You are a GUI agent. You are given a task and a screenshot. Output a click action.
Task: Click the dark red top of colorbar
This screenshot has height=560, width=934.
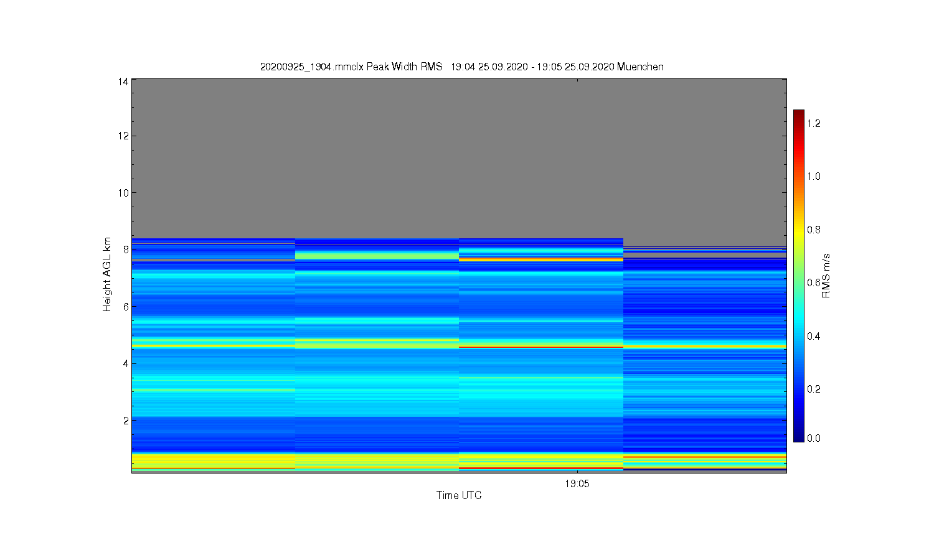[x=799, y=114]
